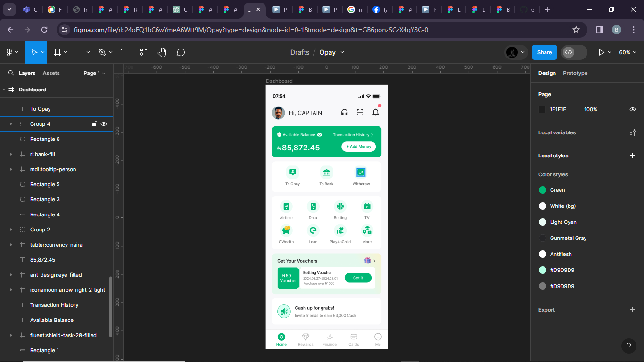Click the Get it voucher button
Image resolution: width=644 pixels, height=362 pixels.
[358, 278]
